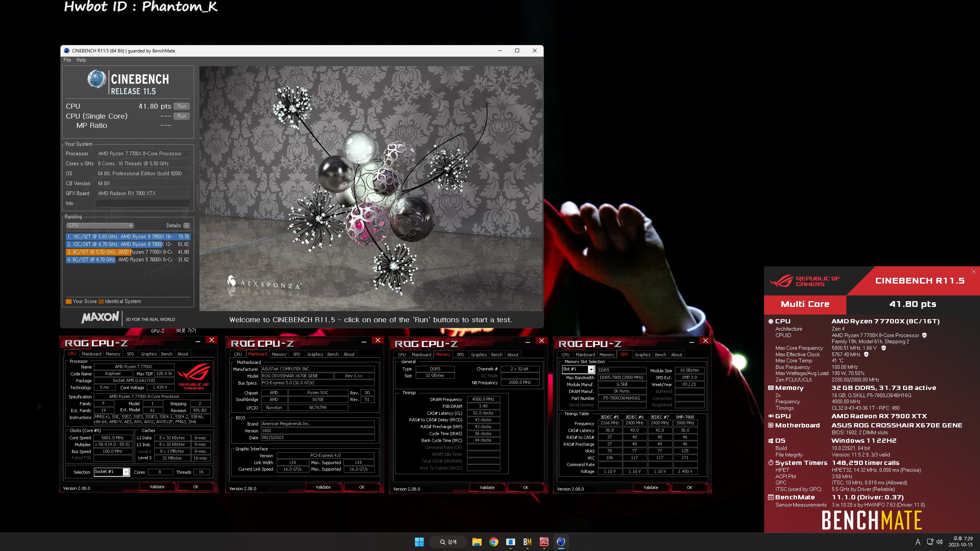Click the GPU-Z shortcut label below Cinebench
The height and width of the screenshot is (551, 980).
pos(157,331)
